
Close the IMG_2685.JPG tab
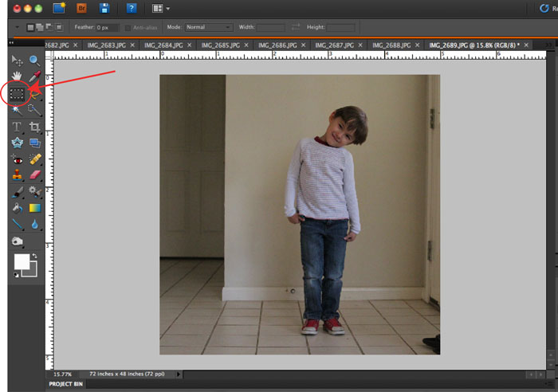[246, 45]
